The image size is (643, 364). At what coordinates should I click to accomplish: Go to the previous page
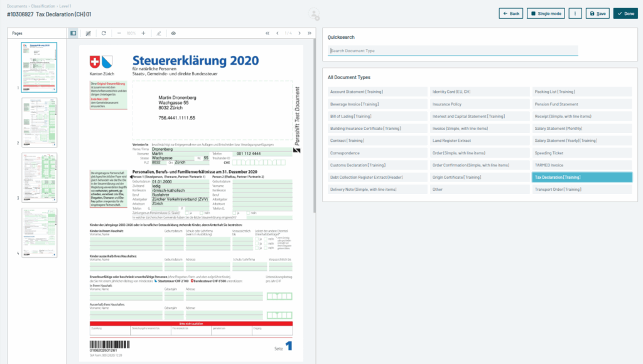coord(277,33)
